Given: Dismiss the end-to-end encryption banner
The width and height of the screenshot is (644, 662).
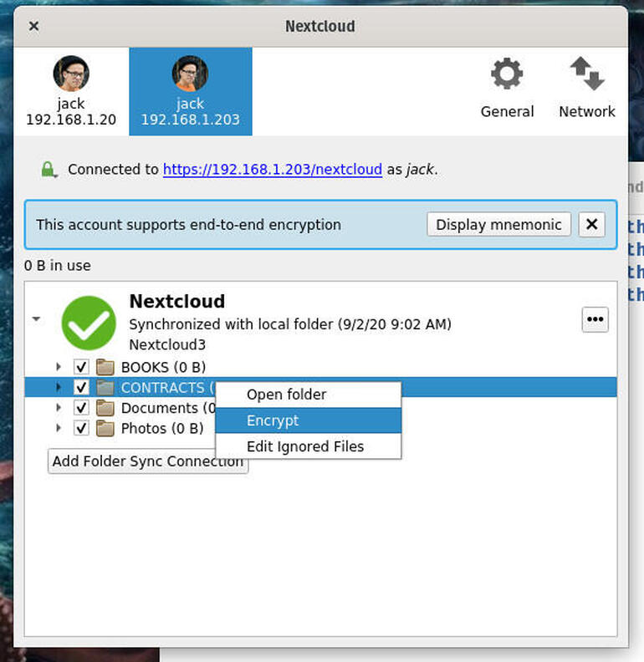Looking at the screenshot, I should point(591,224).
